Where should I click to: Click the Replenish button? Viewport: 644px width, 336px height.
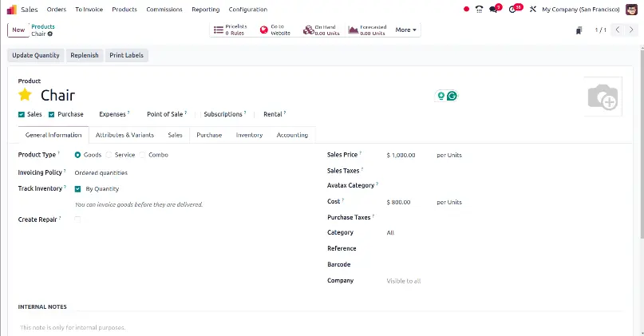click(85, 55)
